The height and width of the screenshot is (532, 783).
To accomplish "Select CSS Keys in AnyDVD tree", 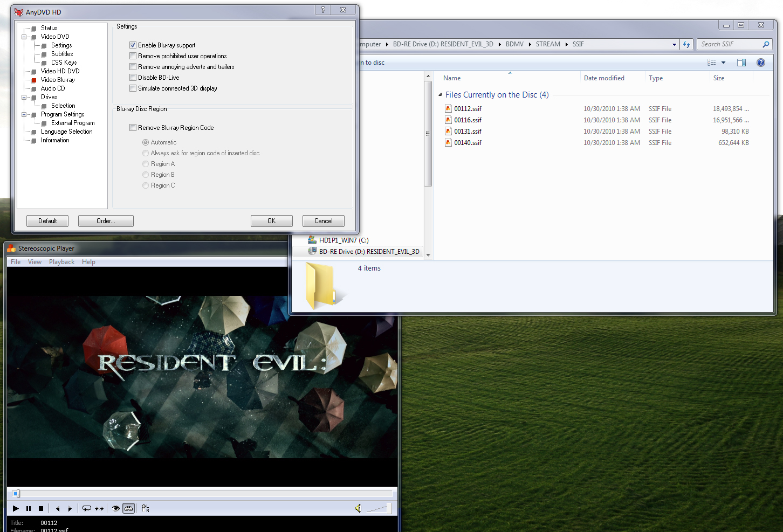I will click(x=64, y=63).
